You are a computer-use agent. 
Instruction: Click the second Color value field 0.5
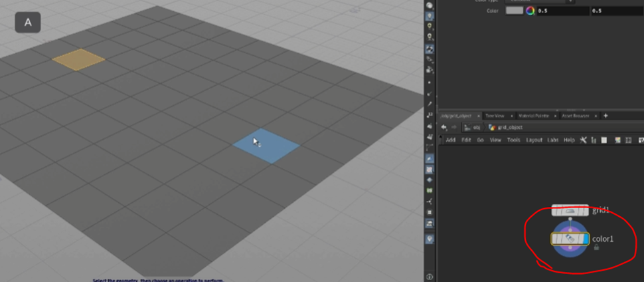pyautogui.click(x=617, y=11)
